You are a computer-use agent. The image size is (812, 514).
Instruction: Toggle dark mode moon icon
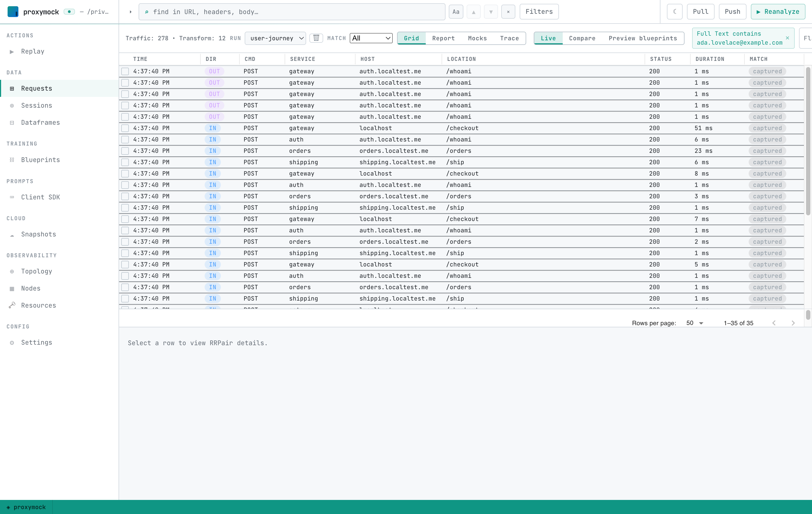click(675, 12)
